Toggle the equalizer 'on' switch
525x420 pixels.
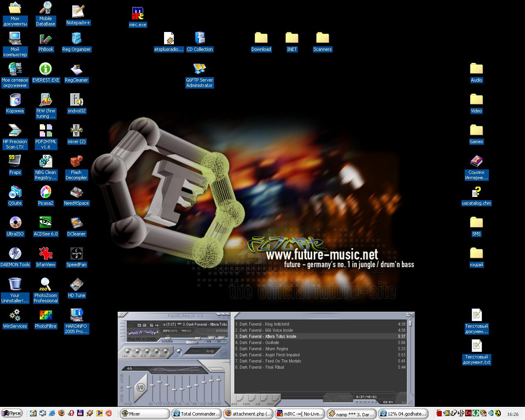(x=130, y=368)
